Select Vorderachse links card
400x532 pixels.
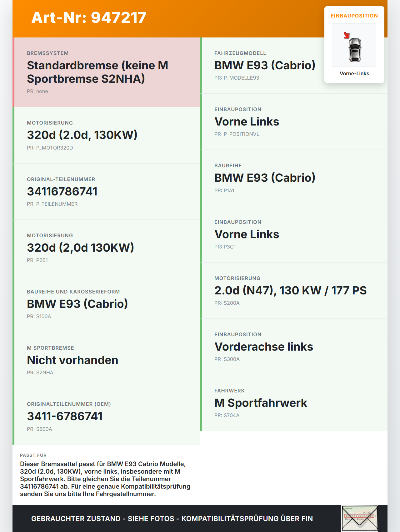pyautogui.click(x=294, y=347)
